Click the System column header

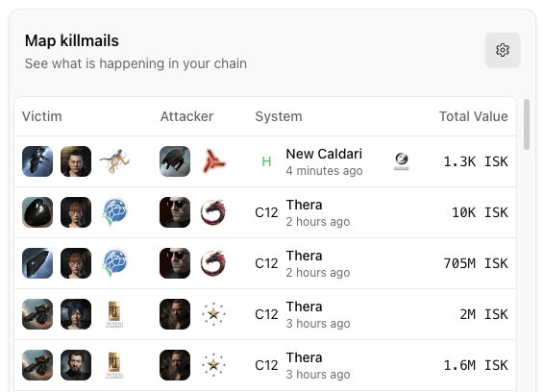pos(279,116)
